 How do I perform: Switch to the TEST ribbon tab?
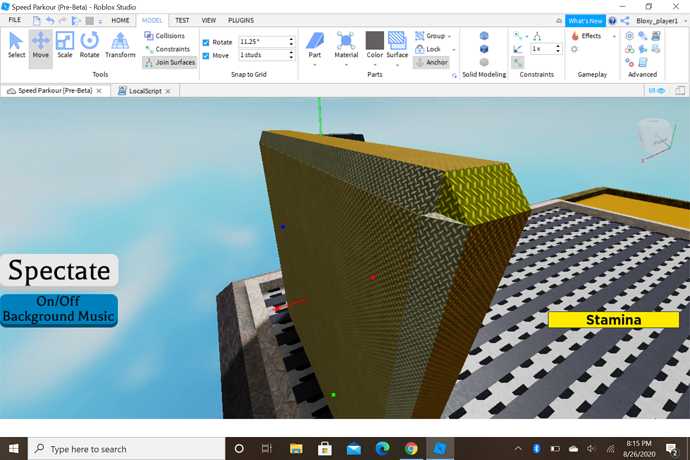pyautogui.click(x=182, y=20)
